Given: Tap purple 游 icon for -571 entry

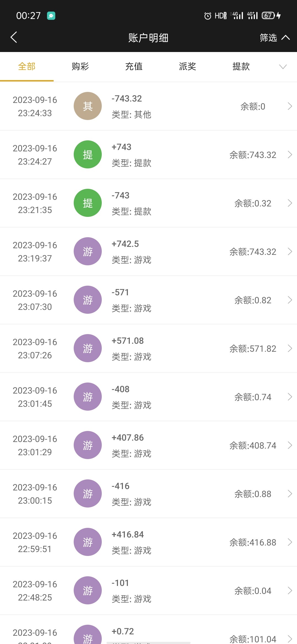Looking at the screenshot, I should click(88, 300).
